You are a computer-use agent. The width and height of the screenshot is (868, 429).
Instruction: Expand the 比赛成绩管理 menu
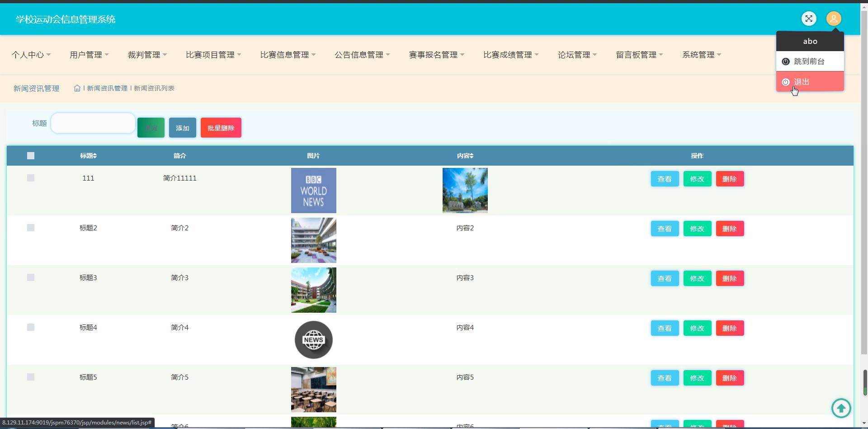coord(511,55)
